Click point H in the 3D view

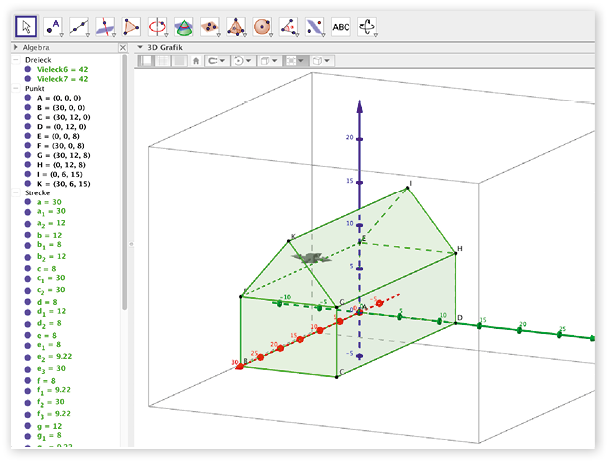coord(456,253)
